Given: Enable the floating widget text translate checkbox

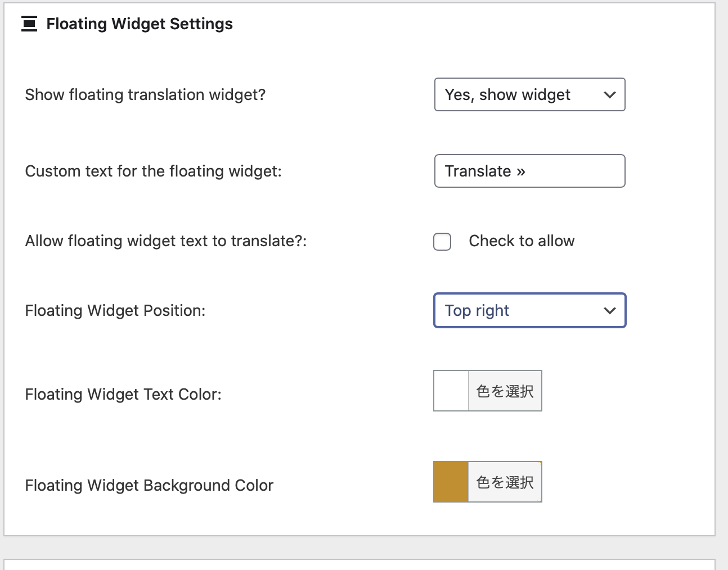Looking at the screenshot, I should click(442, 242).
